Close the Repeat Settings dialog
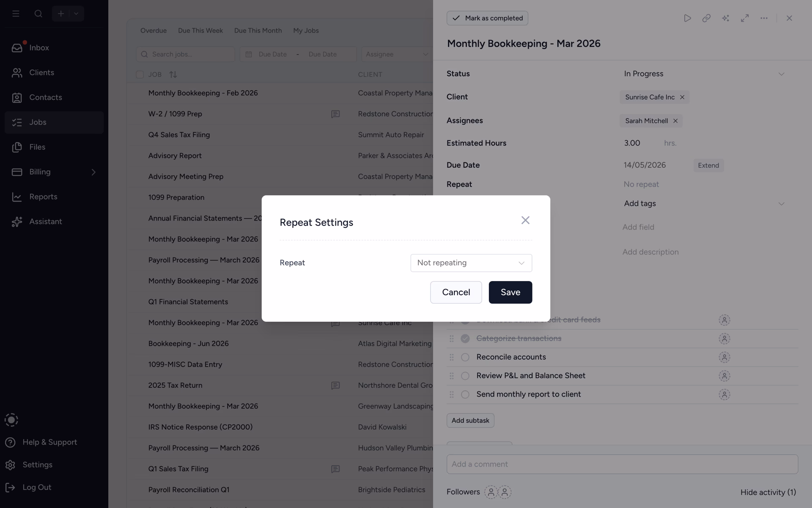 525,220
